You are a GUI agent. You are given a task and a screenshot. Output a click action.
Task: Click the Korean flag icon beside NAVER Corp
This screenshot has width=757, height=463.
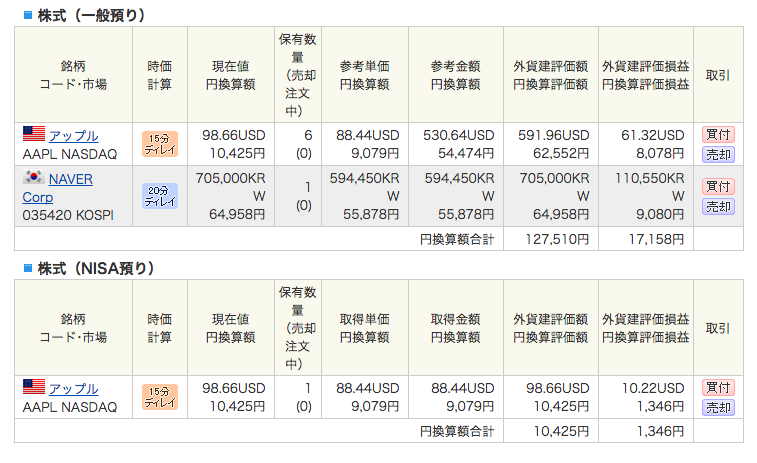tap(34, 177)
